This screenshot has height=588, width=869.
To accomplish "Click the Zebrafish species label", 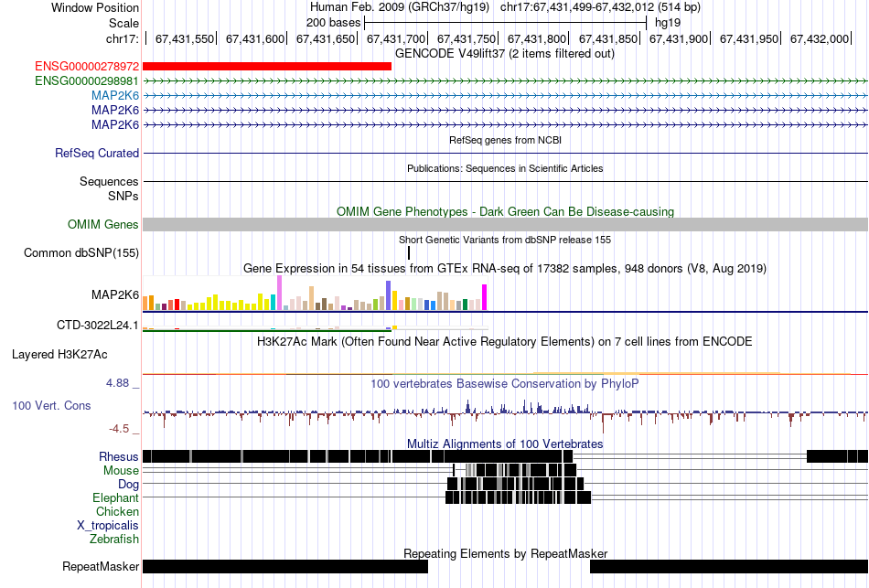I will click(x=114, y=539).
